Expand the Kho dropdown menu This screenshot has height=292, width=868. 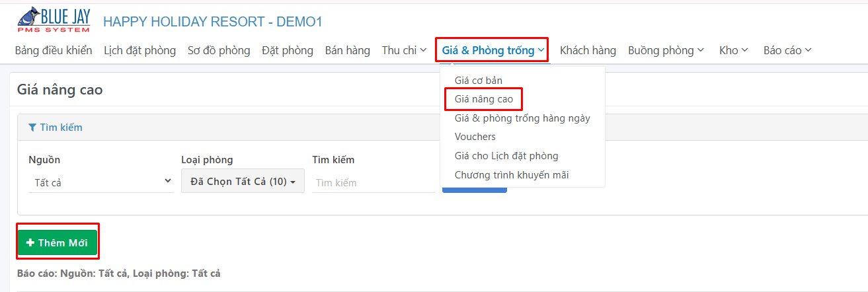click(734, 50)
